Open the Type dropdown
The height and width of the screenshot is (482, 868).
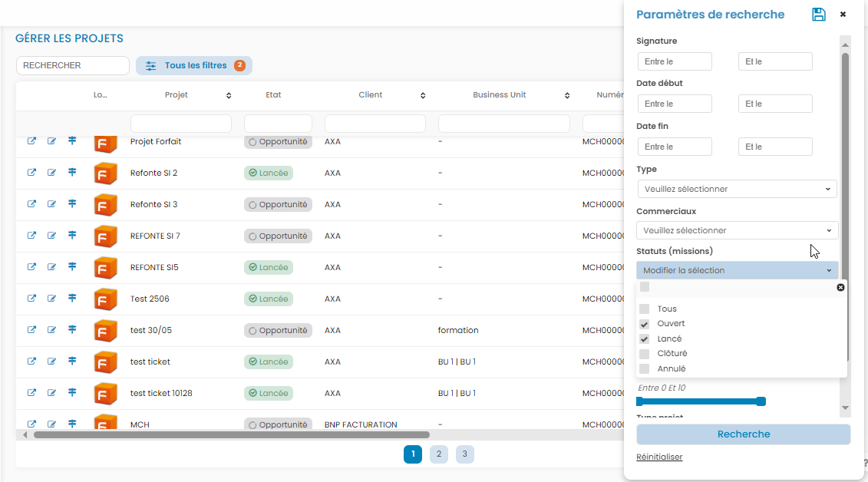(737, 189)
